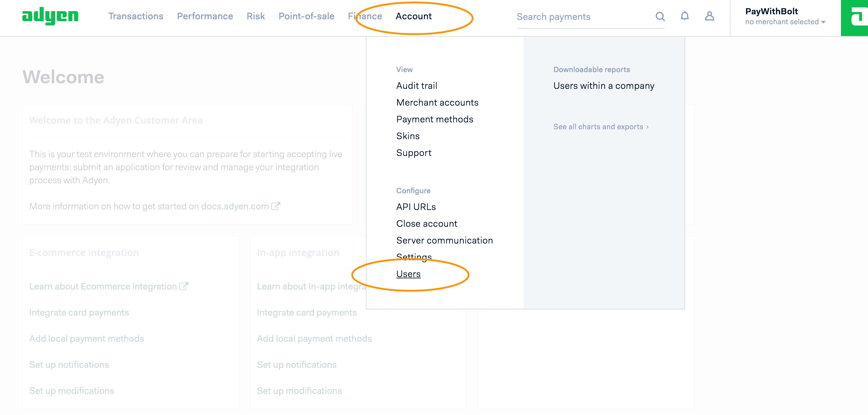Open Audit trail from Account menu
The image size is (868, 415).
[x=416, y=86]
